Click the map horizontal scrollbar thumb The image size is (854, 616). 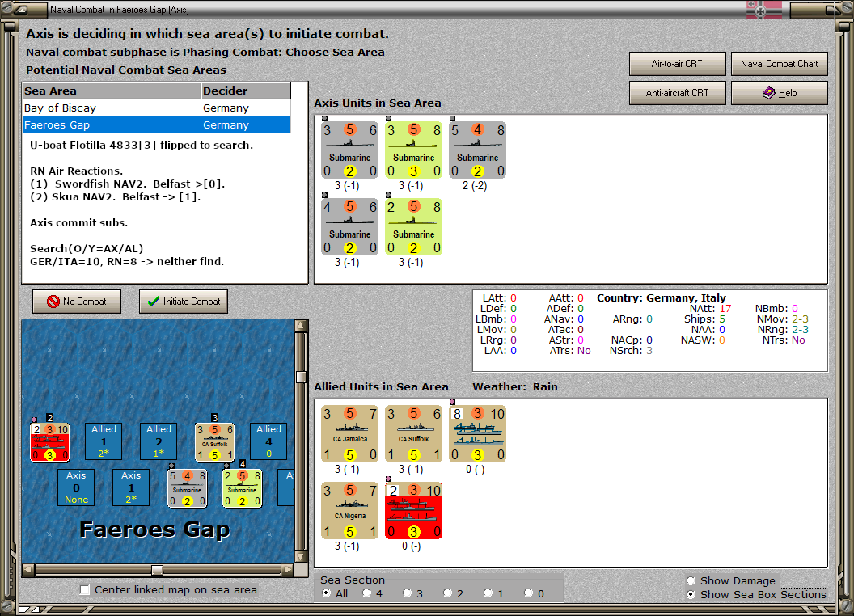pos(158,570)
